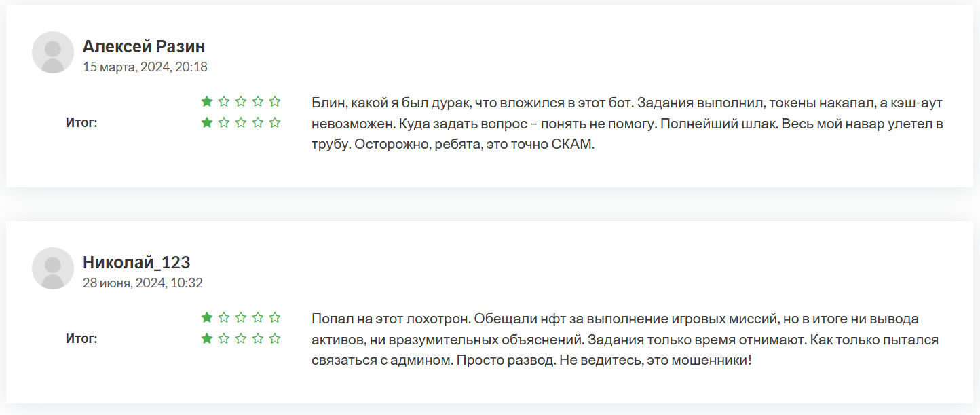Screen dimensions: 980x415
Task: Click the review text mentioning СКАМ
Action: (628, 124)
